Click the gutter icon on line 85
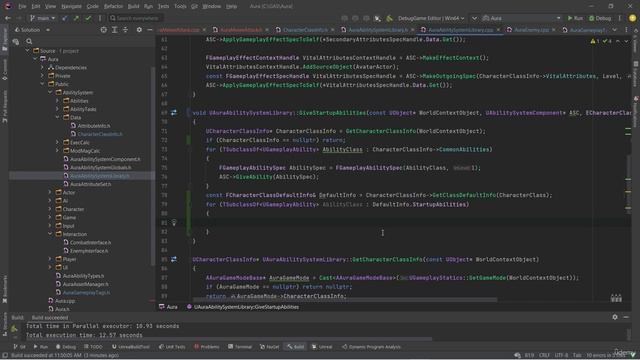The height and width of the screenshot is (360, 640). point(174,259)
